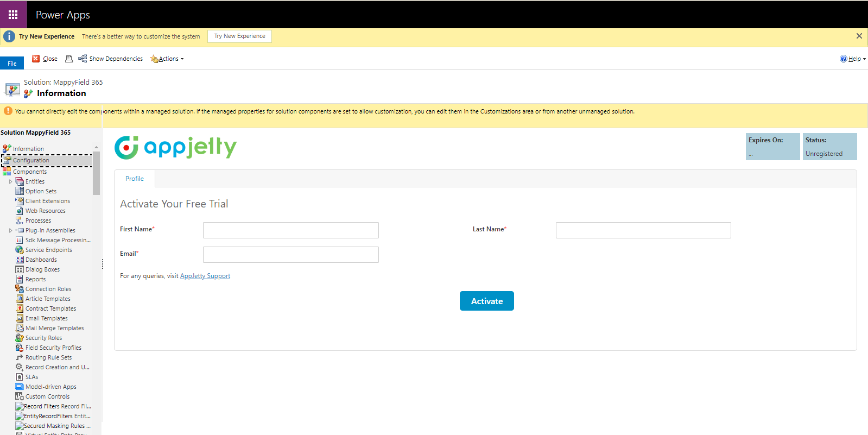868x435 pixels.
Task: Click the sidebar splitter handle dots
Action: click(x=102, y=264)
